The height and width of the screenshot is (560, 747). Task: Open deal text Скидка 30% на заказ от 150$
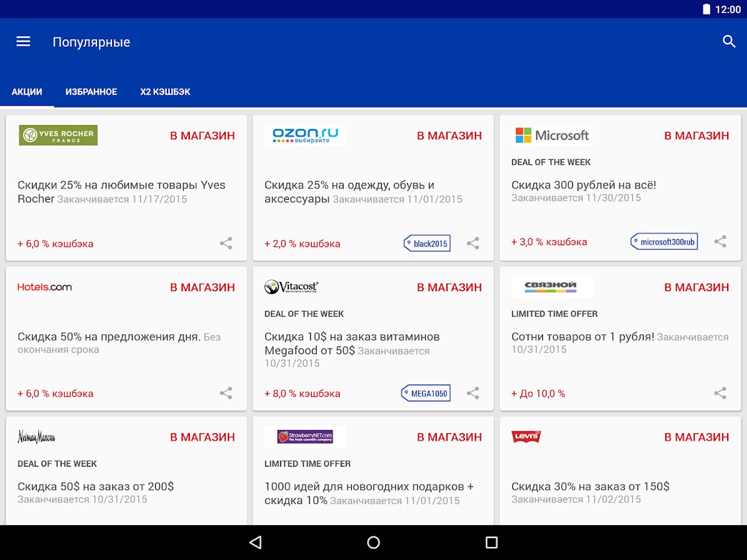point(590,487)
